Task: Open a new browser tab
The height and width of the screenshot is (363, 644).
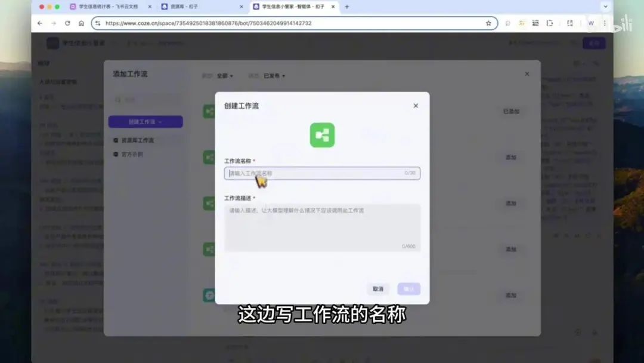Action: click(x=347, y=7)
